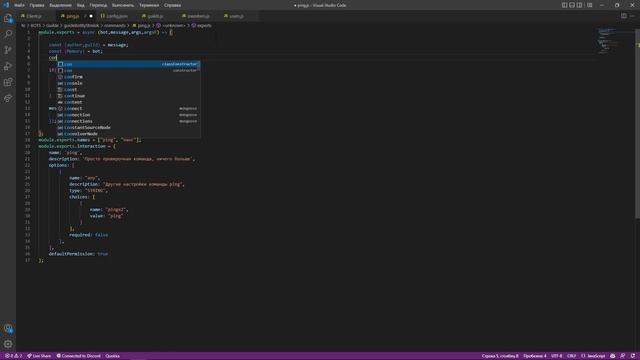
Task: Switch to the members.js tab
Action: [x=198, y=16]
